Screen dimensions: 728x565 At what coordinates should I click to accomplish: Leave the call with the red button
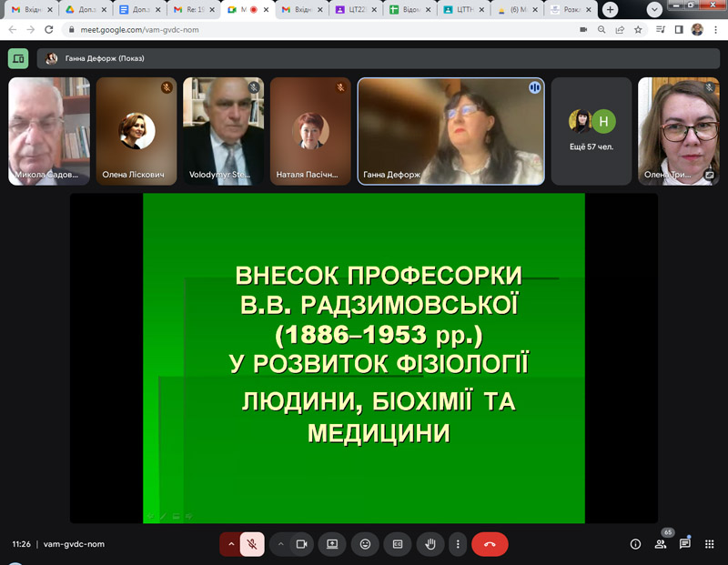pyautogui.click(x=490, y=544)
